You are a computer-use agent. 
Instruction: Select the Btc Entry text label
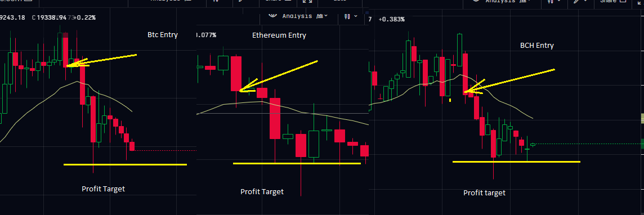[x=163, y=35]
